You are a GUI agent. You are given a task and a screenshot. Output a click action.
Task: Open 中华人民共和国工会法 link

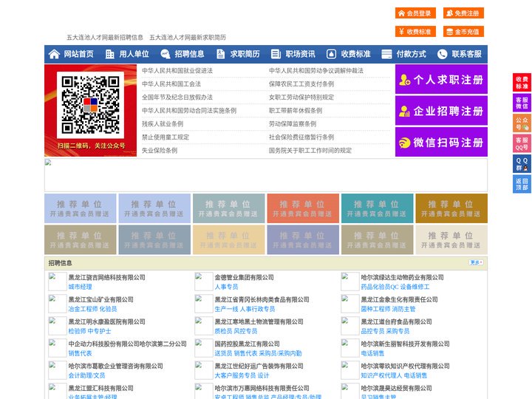[x=171, y=83]
